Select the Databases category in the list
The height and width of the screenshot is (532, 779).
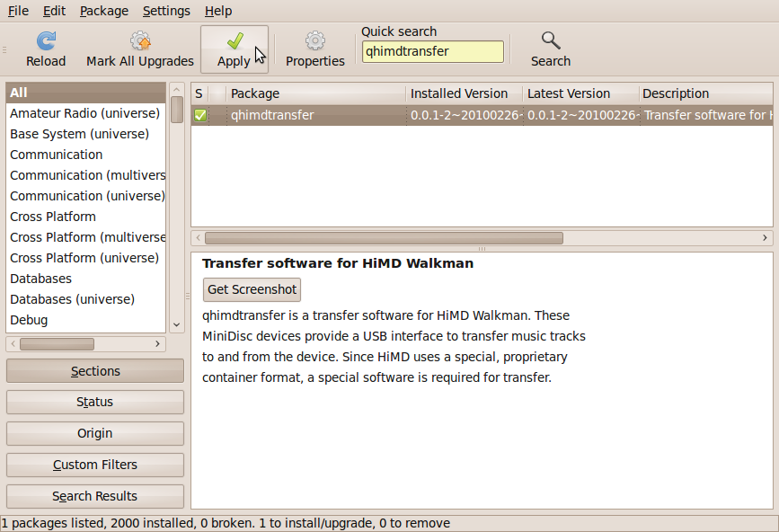[40, 279]
